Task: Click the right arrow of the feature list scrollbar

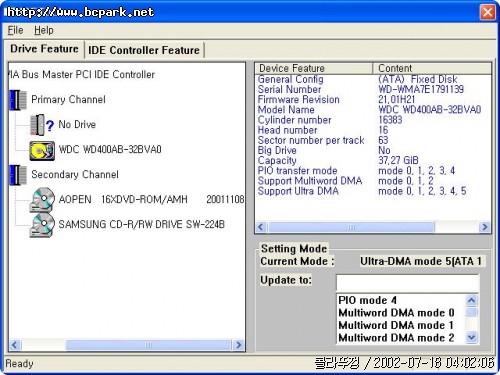Action: (x=485, y=227)
